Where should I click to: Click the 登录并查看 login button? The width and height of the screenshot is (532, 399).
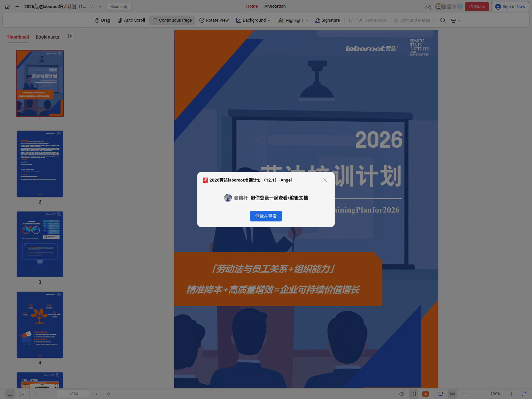coord(266,216)
